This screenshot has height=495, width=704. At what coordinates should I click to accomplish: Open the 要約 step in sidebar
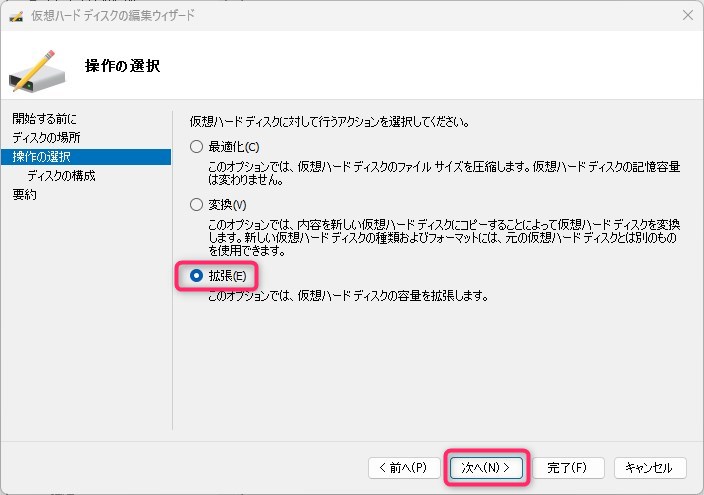tap(25, 194)
